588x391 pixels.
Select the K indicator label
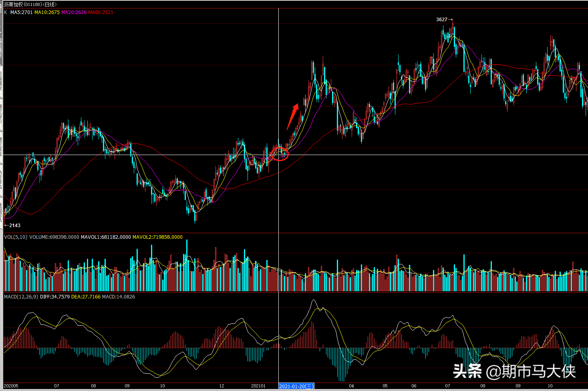(x=6, y=12)
